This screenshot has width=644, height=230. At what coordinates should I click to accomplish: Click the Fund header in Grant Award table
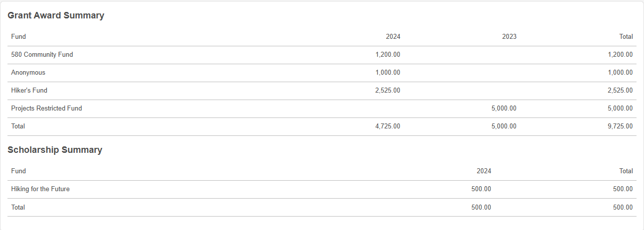(x=18, y=37)
